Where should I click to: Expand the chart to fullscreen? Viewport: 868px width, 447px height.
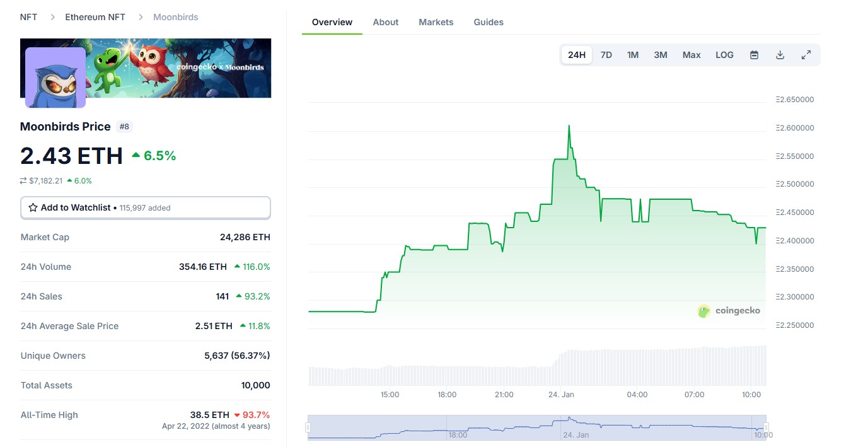click(x=806, y=55)
